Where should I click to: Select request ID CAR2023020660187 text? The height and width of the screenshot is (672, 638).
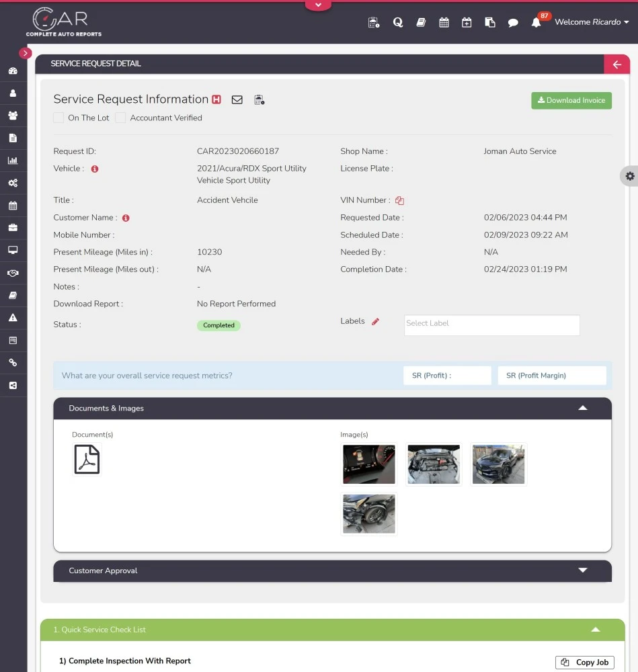click(x=238, y=151)
